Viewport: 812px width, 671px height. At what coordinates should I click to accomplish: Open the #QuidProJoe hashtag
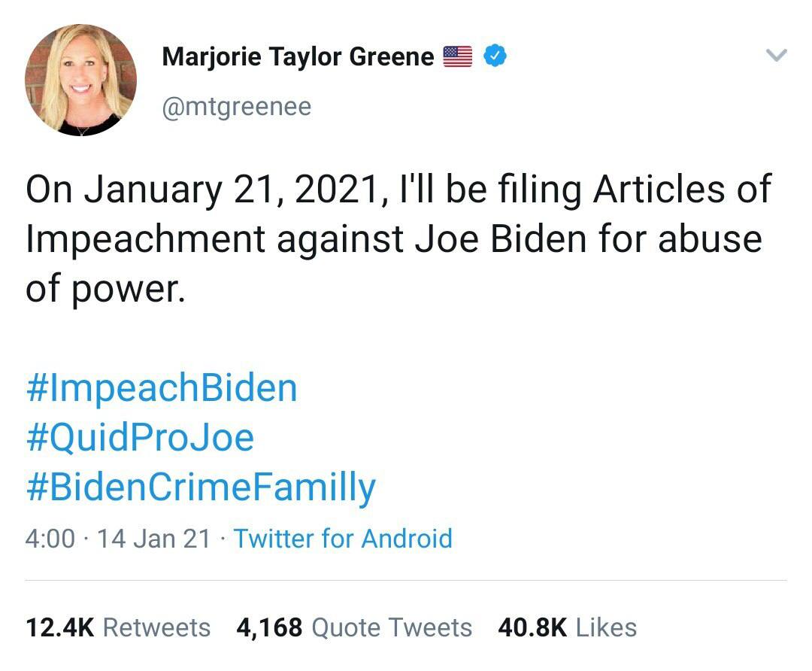140,438
